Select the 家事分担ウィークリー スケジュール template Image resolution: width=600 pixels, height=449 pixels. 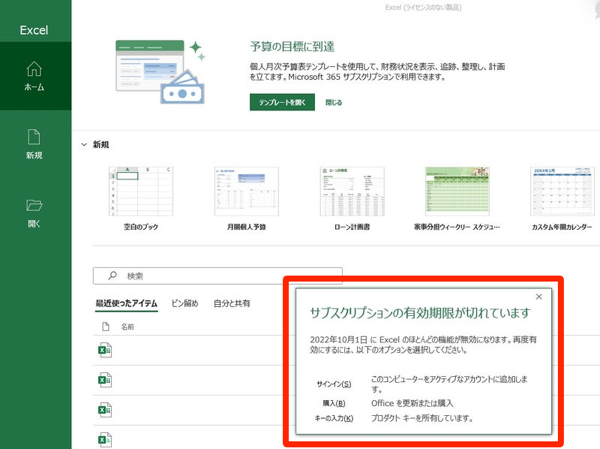(x=457, y=198)
